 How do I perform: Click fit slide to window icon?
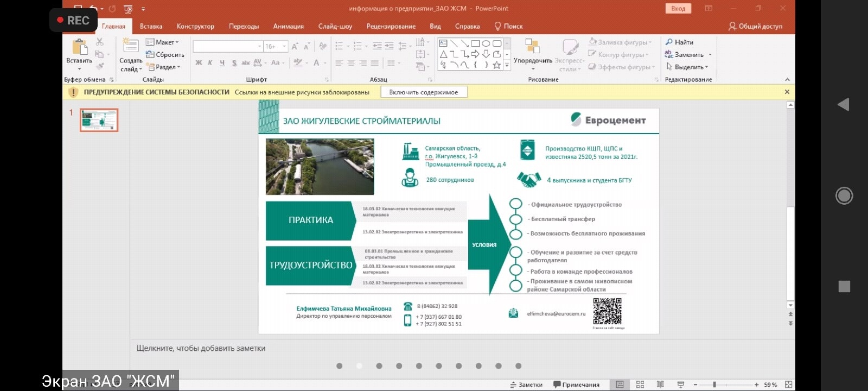[788, 384]
